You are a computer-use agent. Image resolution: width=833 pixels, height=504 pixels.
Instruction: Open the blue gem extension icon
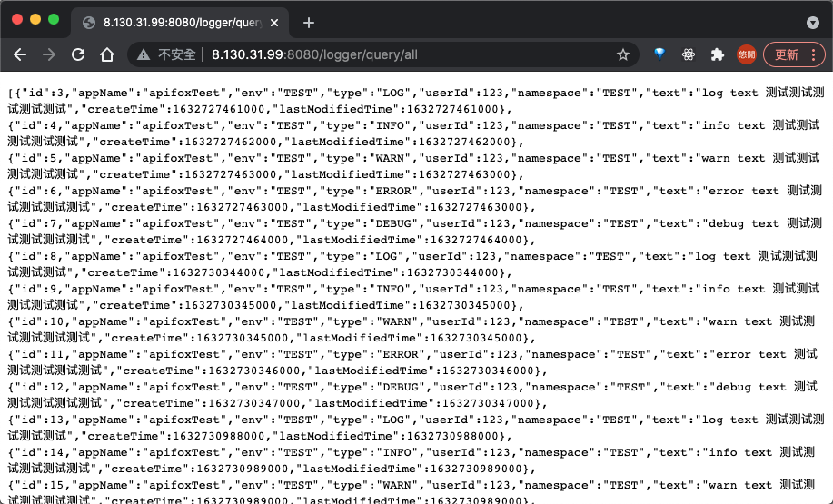[x=659, y=54]
